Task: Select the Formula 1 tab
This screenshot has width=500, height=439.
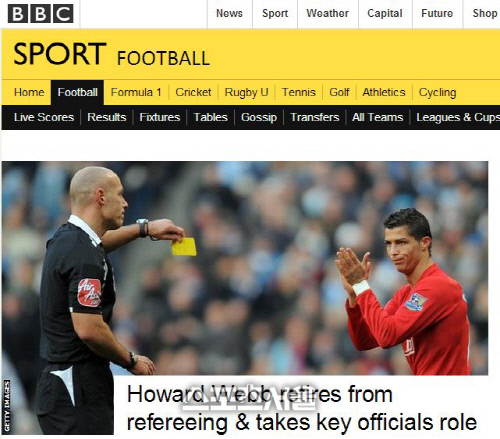Action: (x=136, y=92)
